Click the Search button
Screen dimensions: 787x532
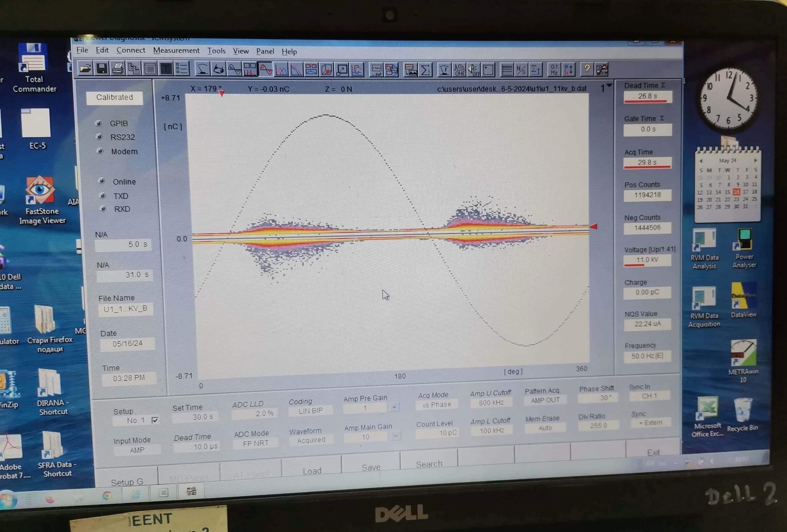point(429,464)
